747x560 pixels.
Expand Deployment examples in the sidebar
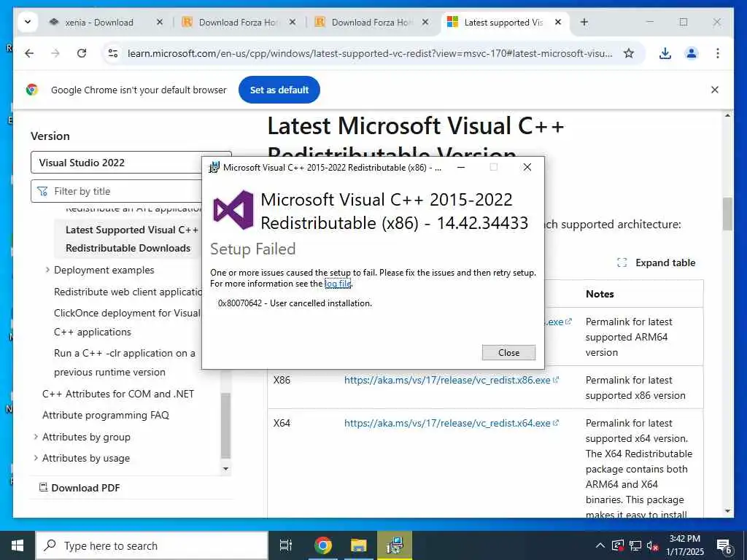[47, 270]
